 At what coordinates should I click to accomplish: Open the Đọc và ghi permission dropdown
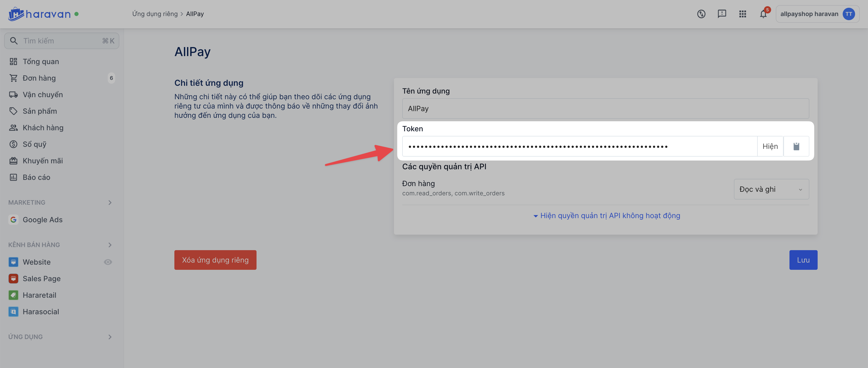[771, 189]
